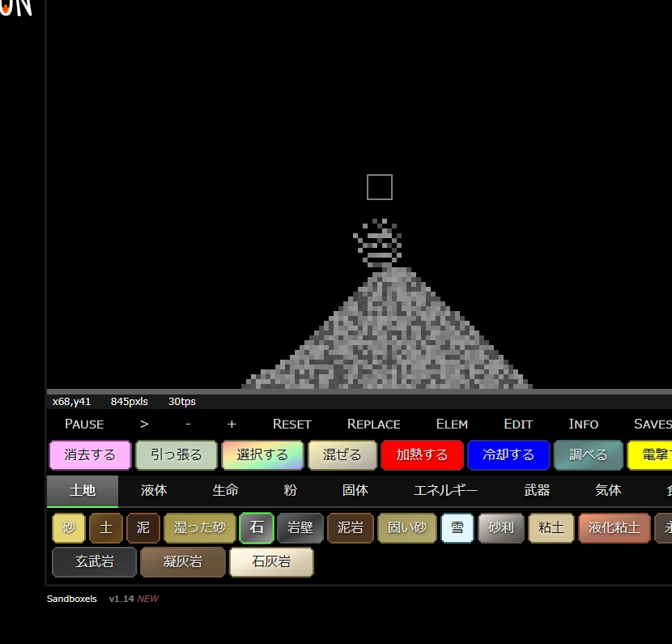
Task: Select the 雪 snow element
Action: (457, 528)
